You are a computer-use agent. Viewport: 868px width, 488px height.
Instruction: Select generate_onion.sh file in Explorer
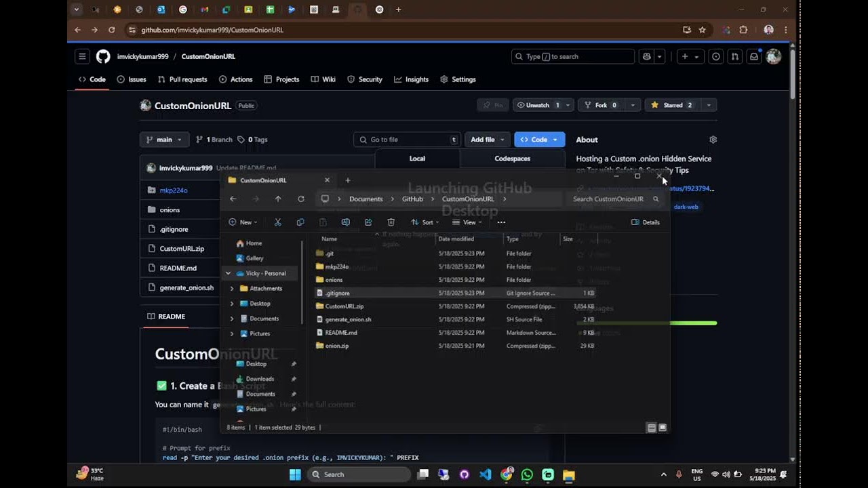coord(348,319)
